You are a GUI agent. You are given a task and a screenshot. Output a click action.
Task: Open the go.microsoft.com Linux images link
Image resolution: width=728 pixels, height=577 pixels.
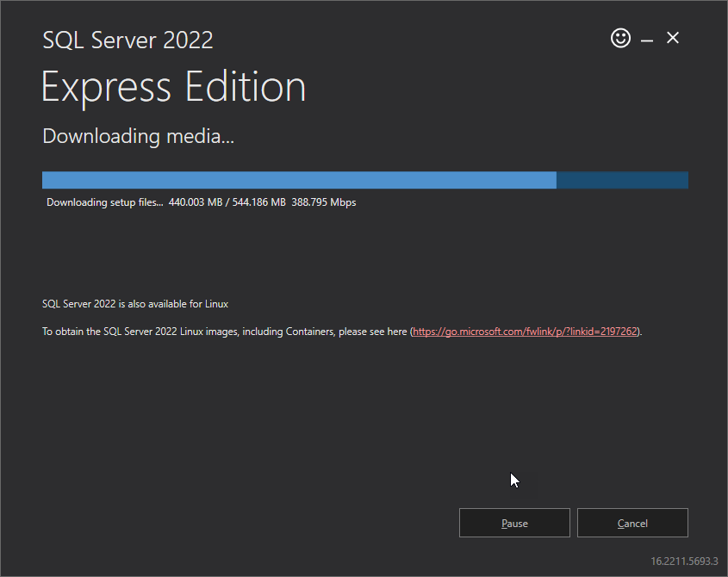point(526,332)
